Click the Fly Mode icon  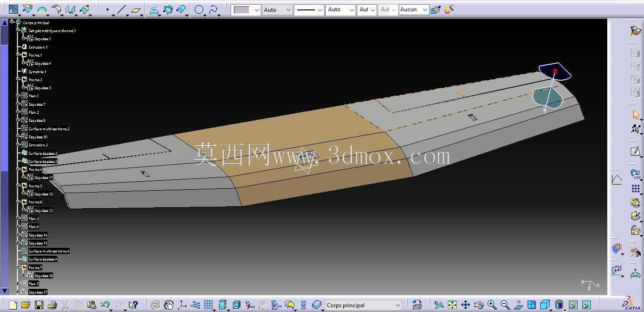click(439, 305)
